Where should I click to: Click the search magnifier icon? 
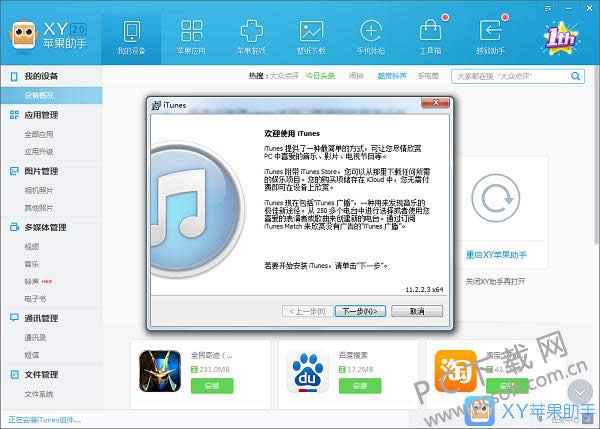tap(575, 76)
